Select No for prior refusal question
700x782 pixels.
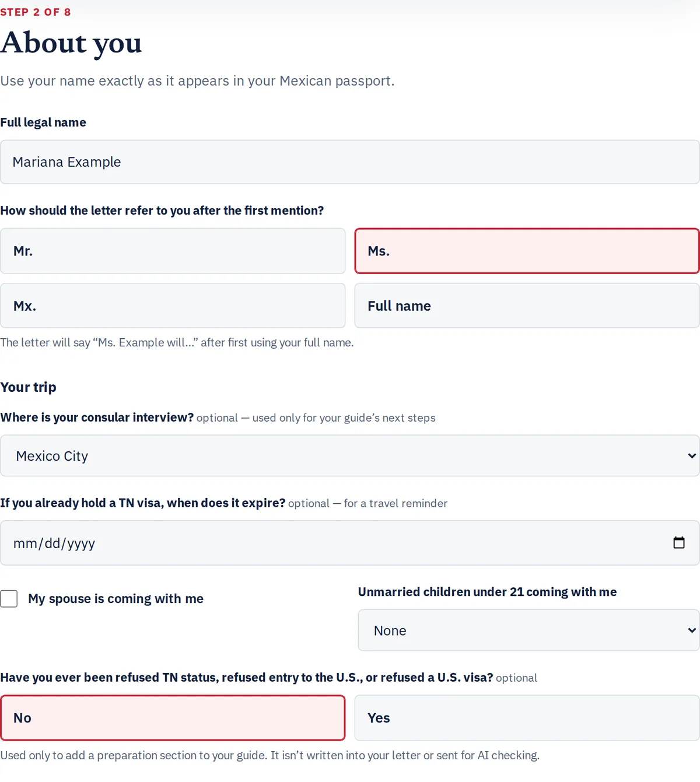click(x=173, y=718)
